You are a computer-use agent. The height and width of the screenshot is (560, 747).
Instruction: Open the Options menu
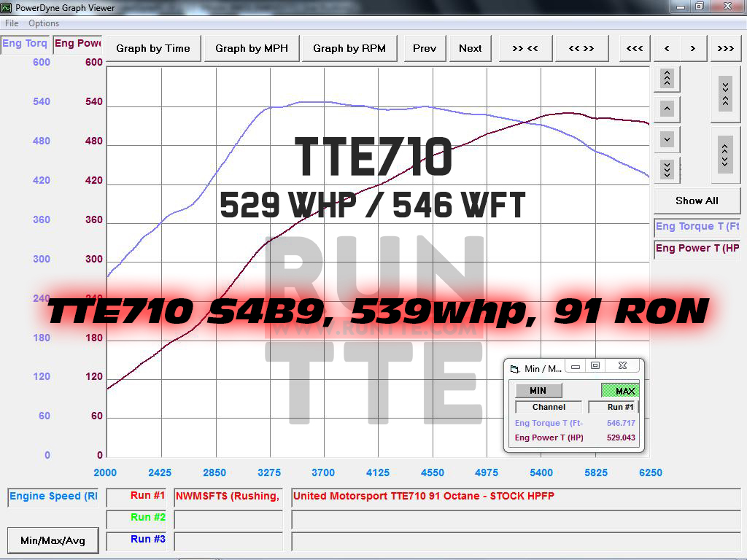click(x=44, y=23)
